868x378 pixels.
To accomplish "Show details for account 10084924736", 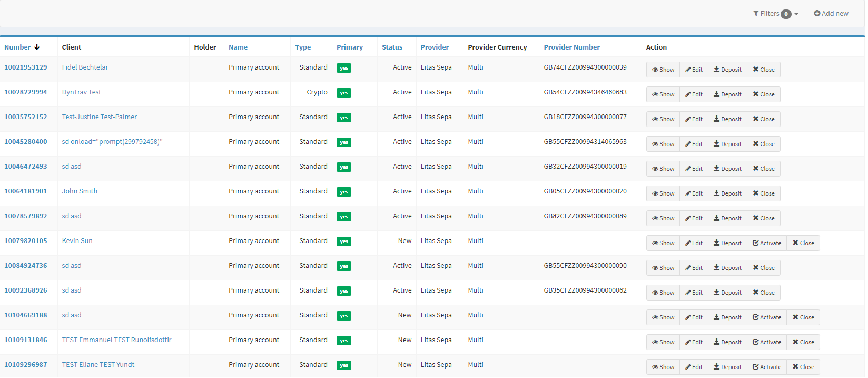I will point(663,268).
